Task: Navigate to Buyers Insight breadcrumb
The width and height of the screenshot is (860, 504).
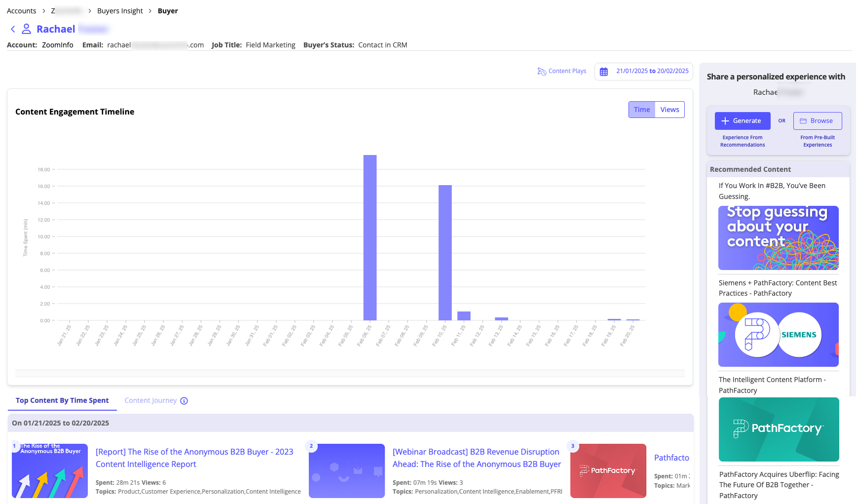Action: point(120,11)
